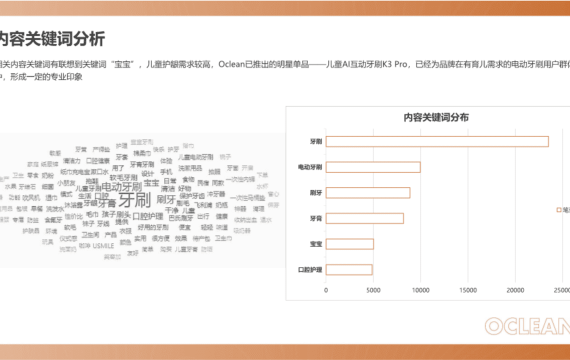570x360 pixels.
Task: Click the axis value "15000"
Action: pyautogui.click(x=468, y=290)
